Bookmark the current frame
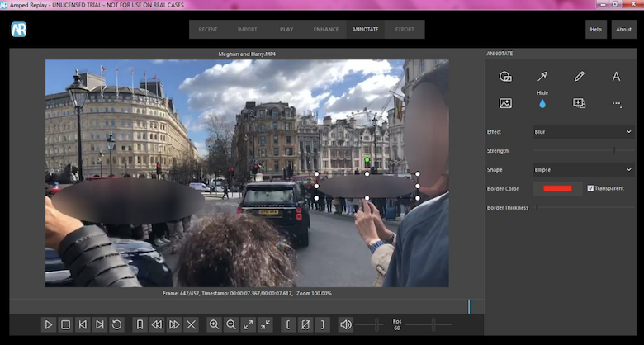This screenshot has height=345, width=644. (140, 325)
